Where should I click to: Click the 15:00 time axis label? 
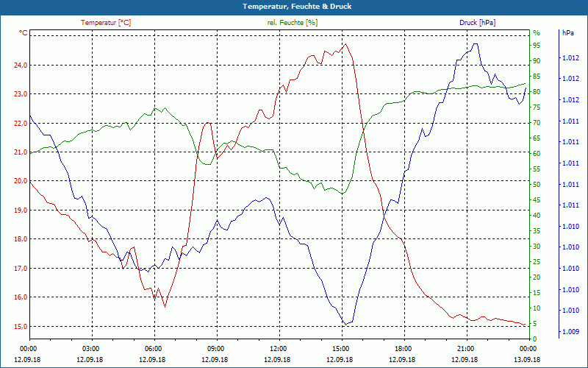click(x=340, y=348)
